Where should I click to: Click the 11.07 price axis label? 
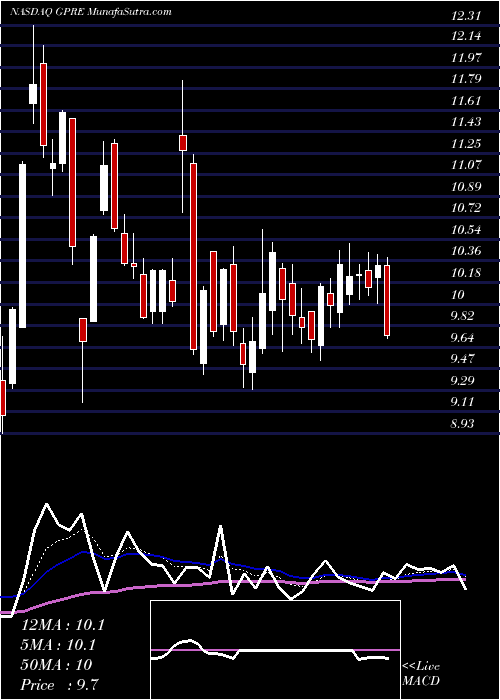[466, 165]
